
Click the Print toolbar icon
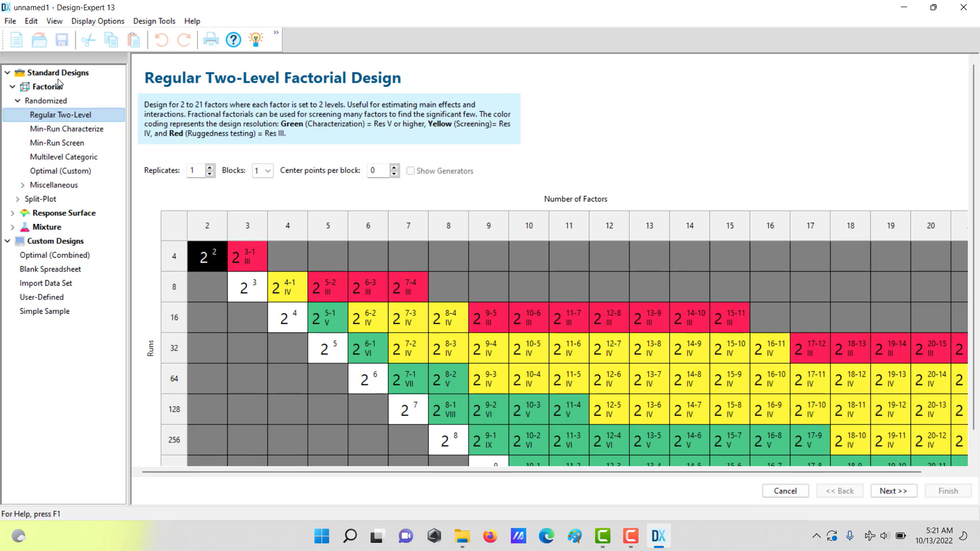(x=211, y=40)
